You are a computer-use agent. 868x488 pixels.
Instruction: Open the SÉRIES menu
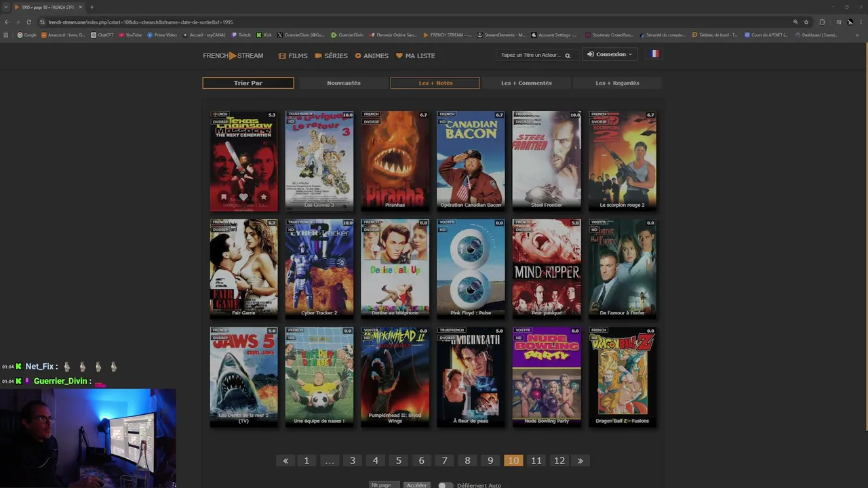coord(332,56)
